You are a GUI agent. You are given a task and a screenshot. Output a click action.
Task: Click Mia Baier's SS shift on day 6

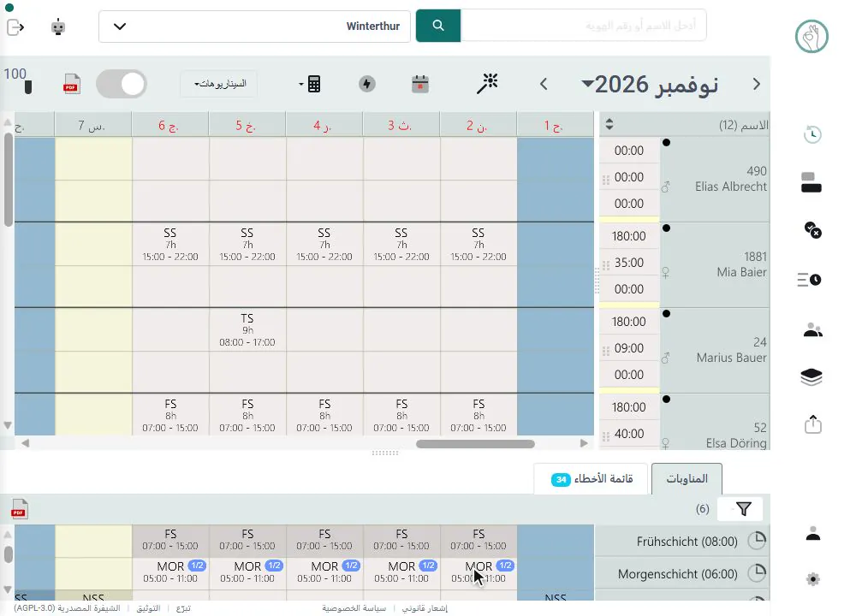pyautogui.click(x=170, y=244)
